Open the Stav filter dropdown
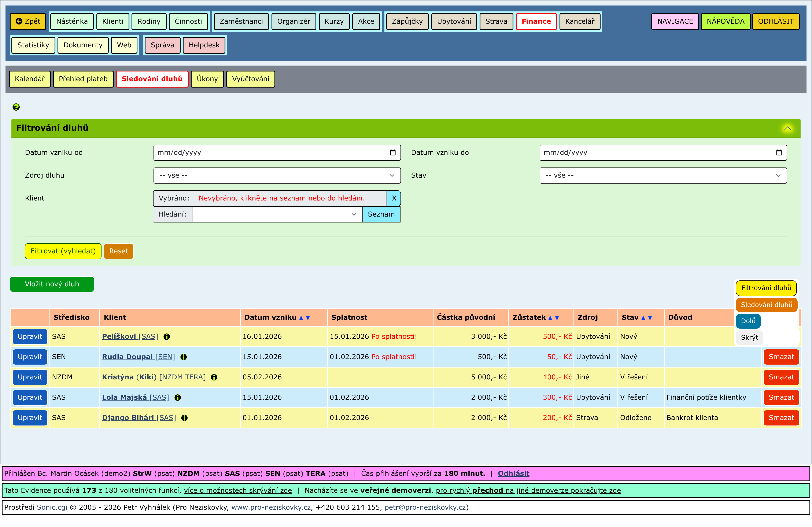812x527 pixels. point(662,175)
